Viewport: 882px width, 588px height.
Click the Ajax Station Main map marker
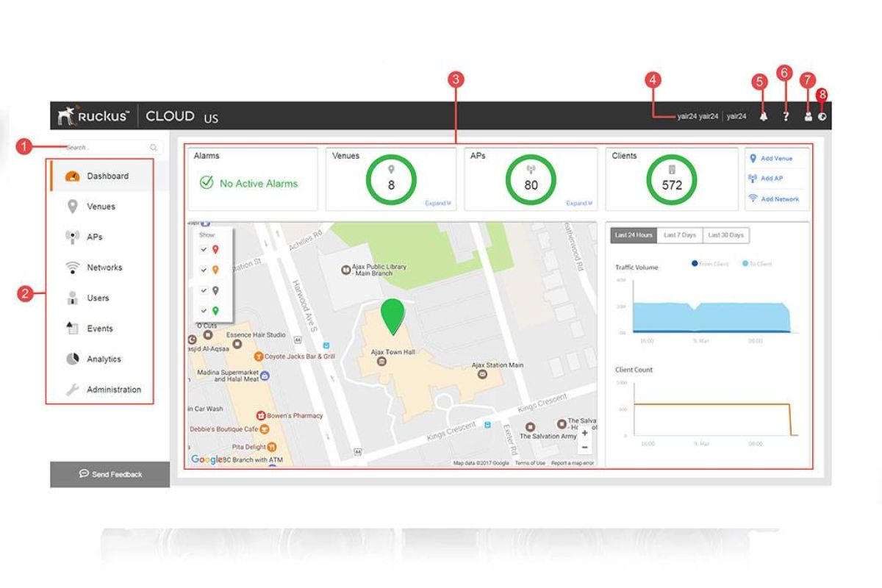coord(482,374)
